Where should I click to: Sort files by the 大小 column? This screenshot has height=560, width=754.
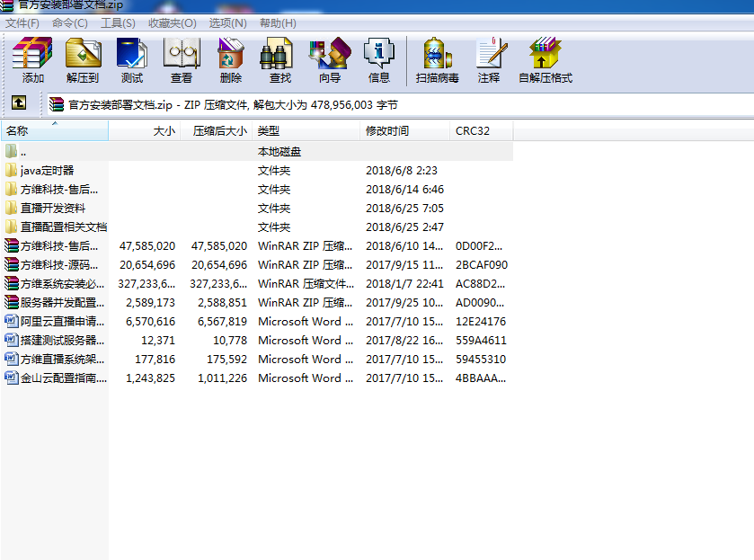[162, 130]
